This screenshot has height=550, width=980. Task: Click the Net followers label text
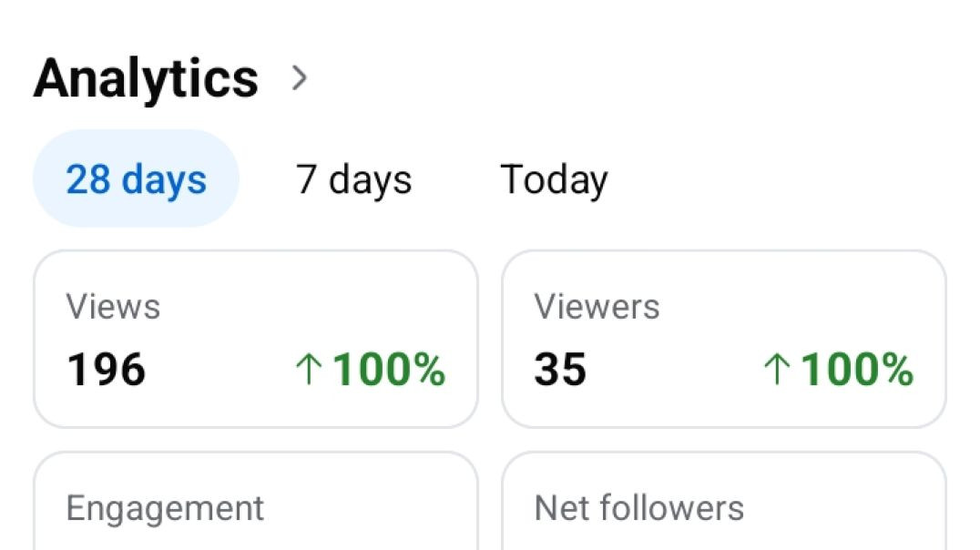point(638,508)
